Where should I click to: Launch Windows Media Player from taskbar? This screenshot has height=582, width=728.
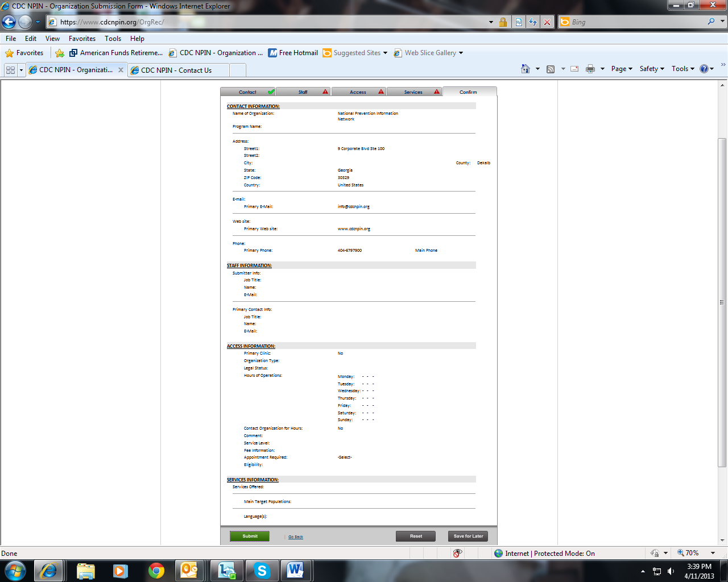[120, 571]
